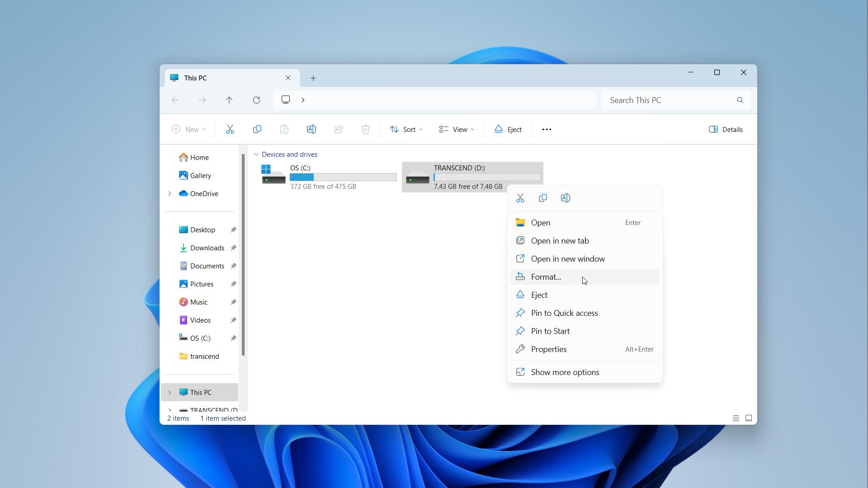Click the Delete icon in the toolbar
This screenshot has width=868, height=488.
[365, 129]
